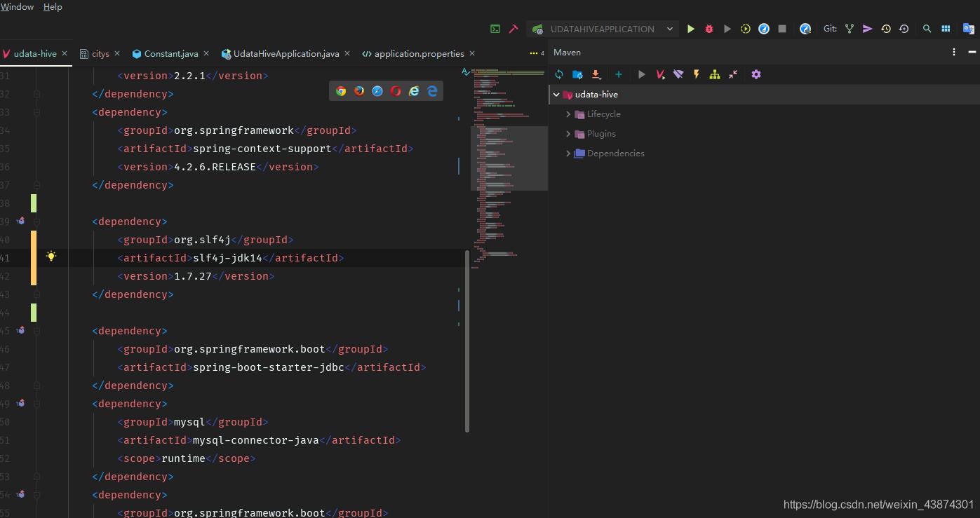
Task: Click dependency gutter icon at slf4j dependency
Action: tap(20, 221)
